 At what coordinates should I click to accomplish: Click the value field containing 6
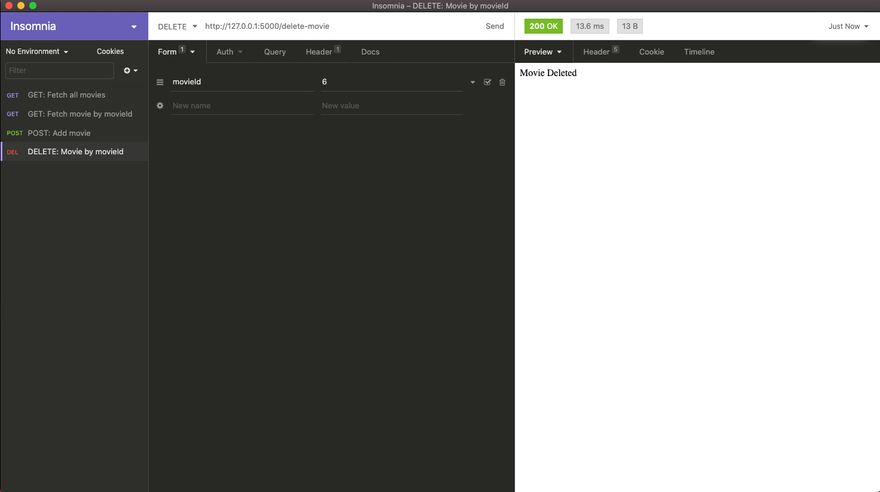click(392, 82)
